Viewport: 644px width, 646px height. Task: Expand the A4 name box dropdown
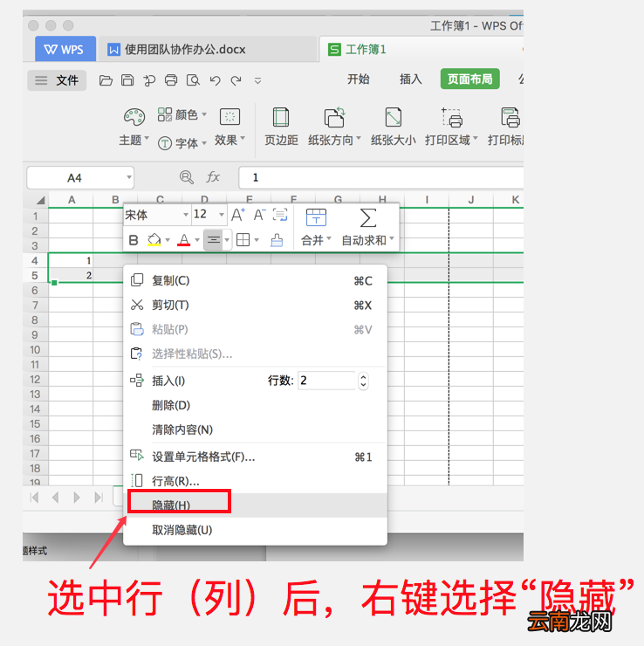129,177
